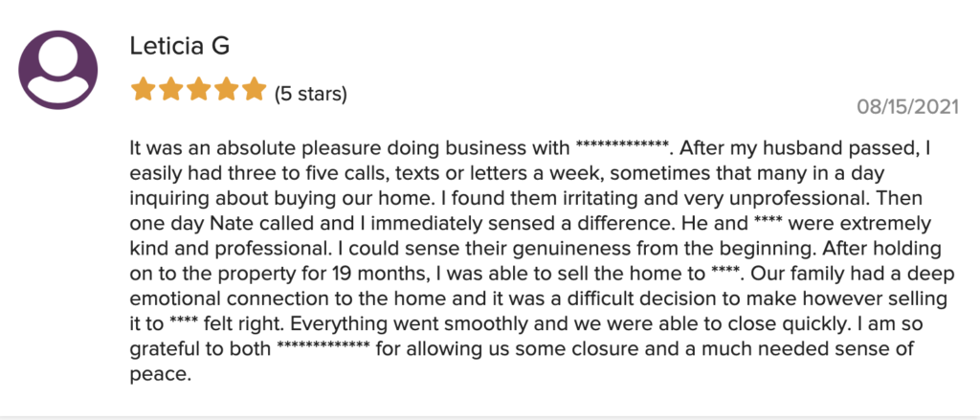This screenshot has height=420, width=980.
Task: Click the redacted name after "business with"
Action: click(619, 147)
